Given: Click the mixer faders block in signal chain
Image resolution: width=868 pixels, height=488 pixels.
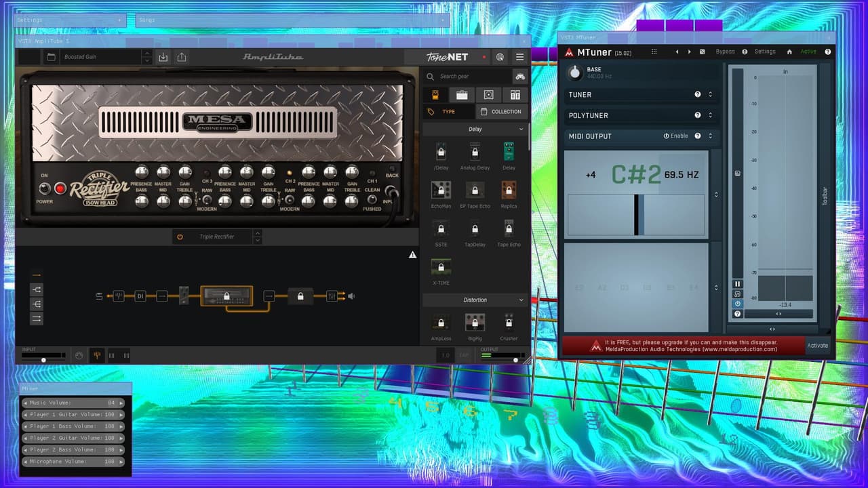Looking at the screenshot, I should point(332,296).
